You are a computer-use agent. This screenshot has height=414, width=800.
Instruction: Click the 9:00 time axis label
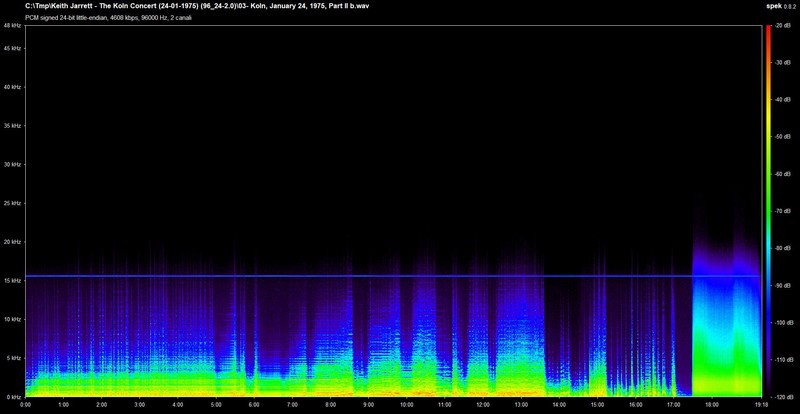(x=369, y=404)
